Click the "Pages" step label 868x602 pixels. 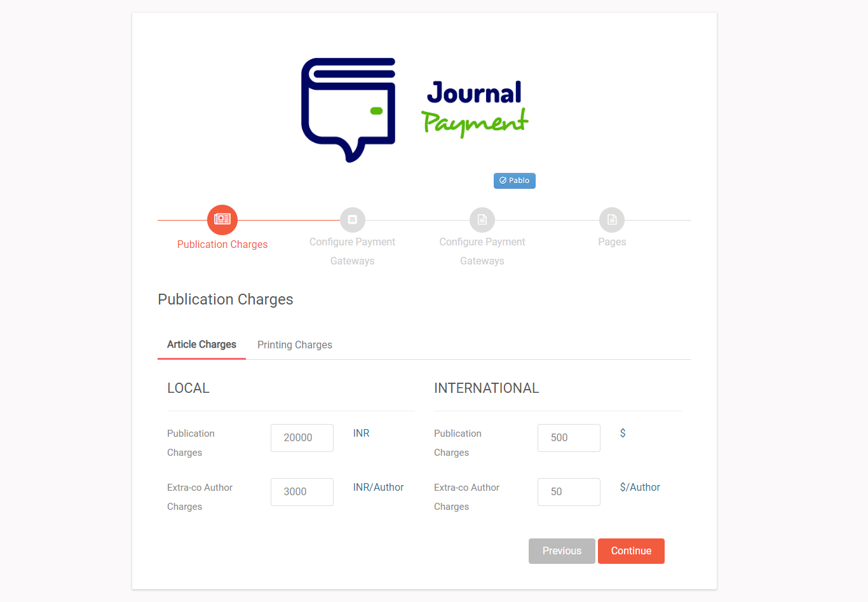pyautogui.click(x=612, y=242)
